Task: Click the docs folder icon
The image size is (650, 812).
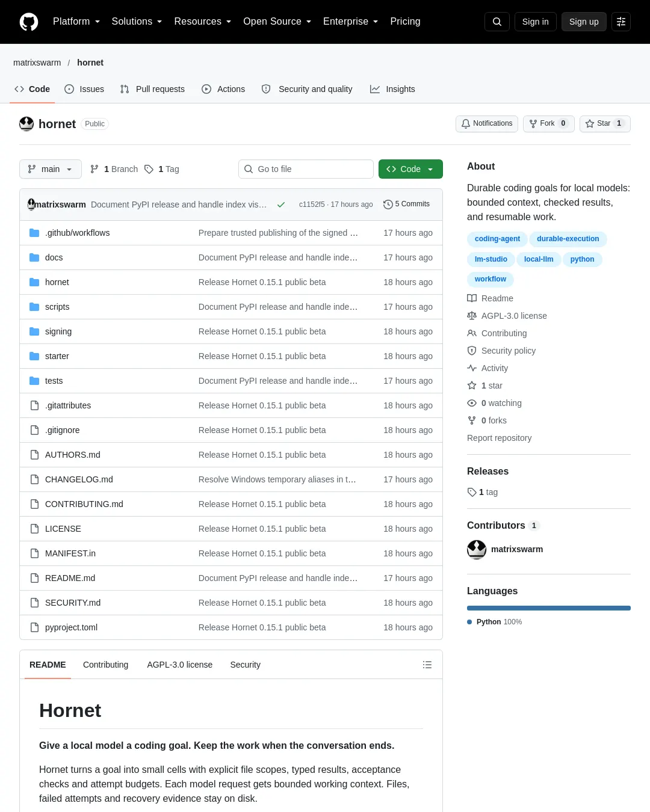Action: coord(34,257)
